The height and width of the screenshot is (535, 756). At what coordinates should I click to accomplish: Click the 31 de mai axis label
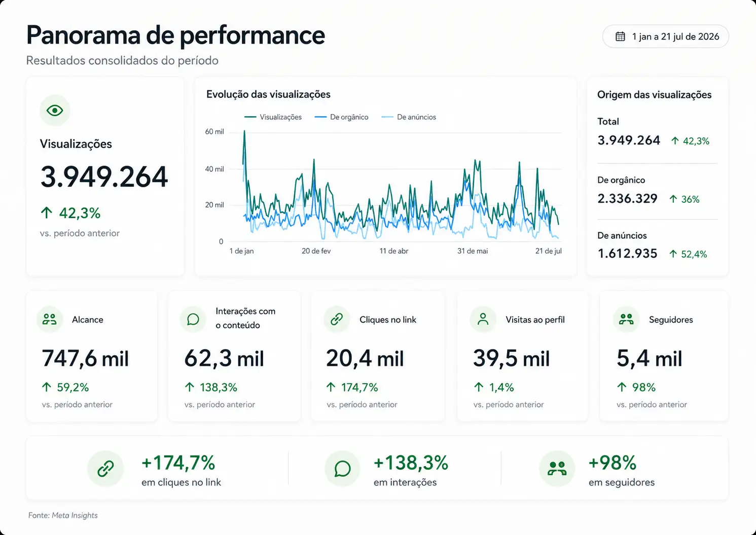coord(473,251)
